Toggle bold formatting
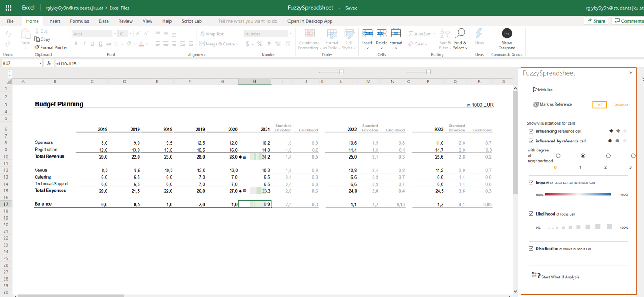The height and width of the screenshot is (297, 644). pos(76,44)
